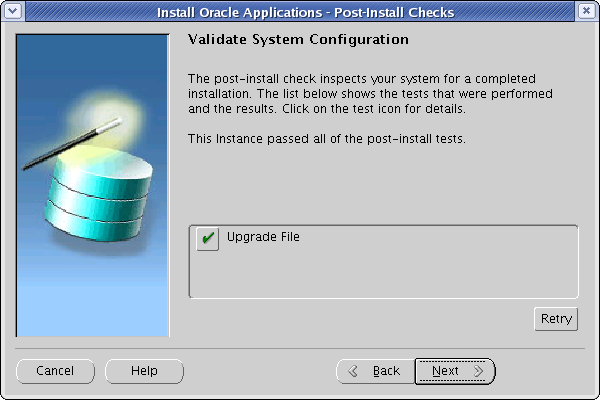Screen dimensions: 600x400
Task: Select the 'Upgrade File' test label
Action: 263,237
